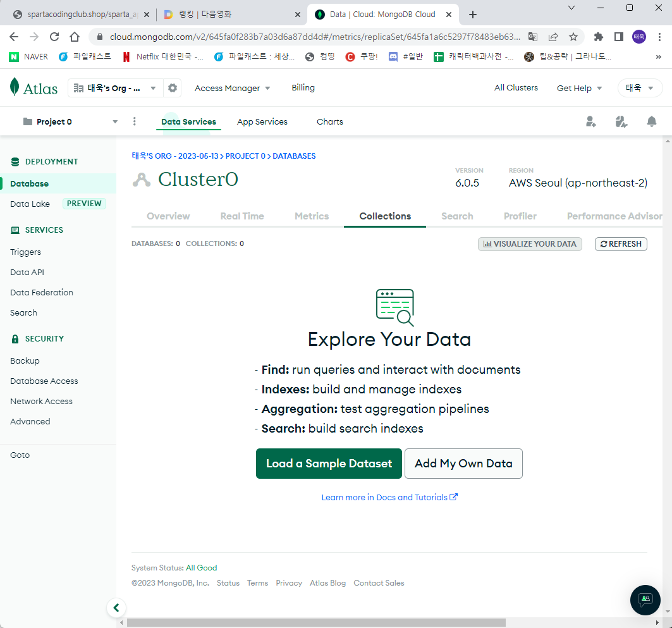Open organization settings gear icon
The image size is (672, 628).
(x=173, y=88)
